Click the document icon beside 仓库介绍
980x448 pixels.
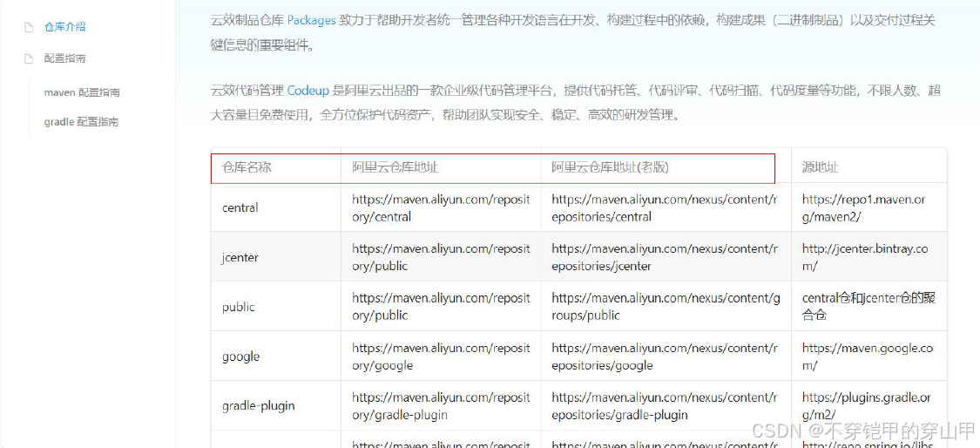28,28
